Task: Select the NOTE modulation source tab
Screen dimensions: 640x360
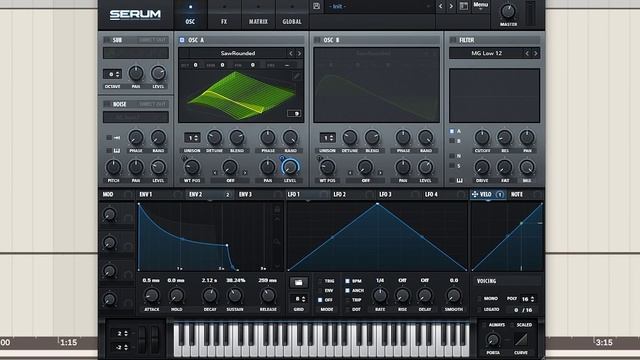Action: 525,194
